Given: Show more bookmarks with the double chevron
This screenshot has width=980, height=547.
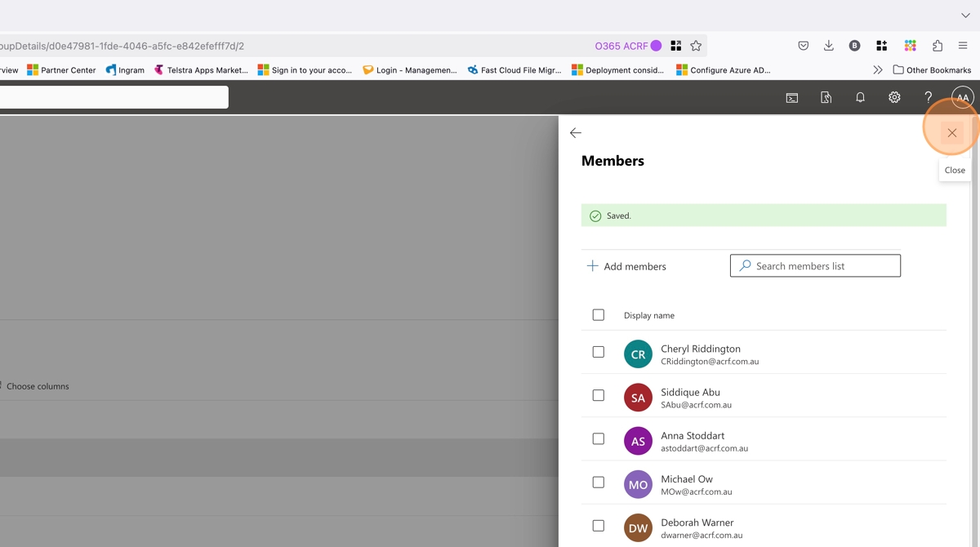Looking at the screenshot, I should coord(878,70).
